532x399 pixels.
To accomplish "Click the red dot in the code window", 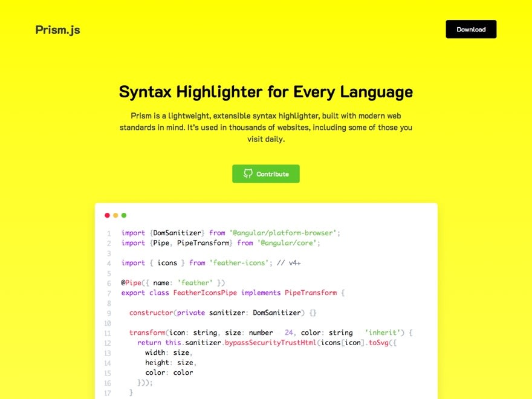I will (x=107, y=215).
